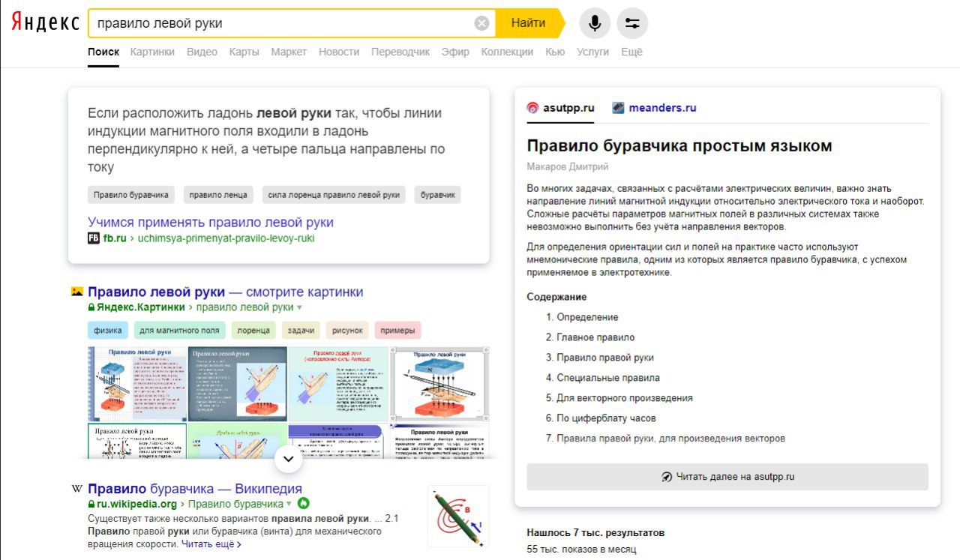The width and height of the screenshot is (960, 560).
Task: Start voice search with the microphone icon
Action: 595,23
